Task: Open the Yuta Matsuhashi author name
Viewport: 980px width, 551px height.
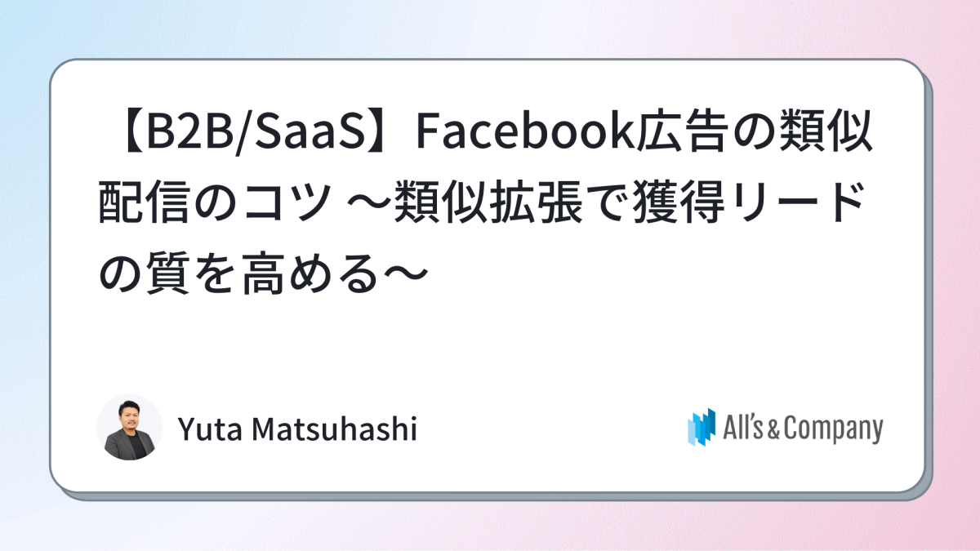Action: (x=297, y=429)
